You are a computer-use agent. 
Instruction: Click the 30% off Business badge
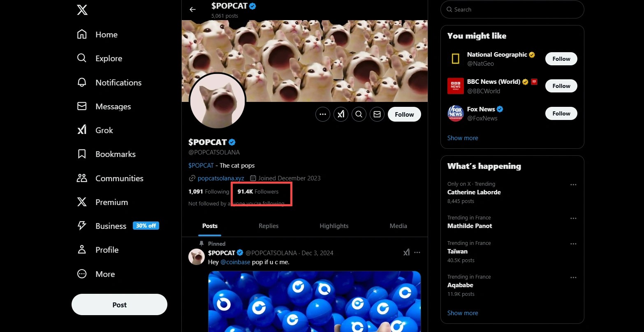tap(146, 226)
